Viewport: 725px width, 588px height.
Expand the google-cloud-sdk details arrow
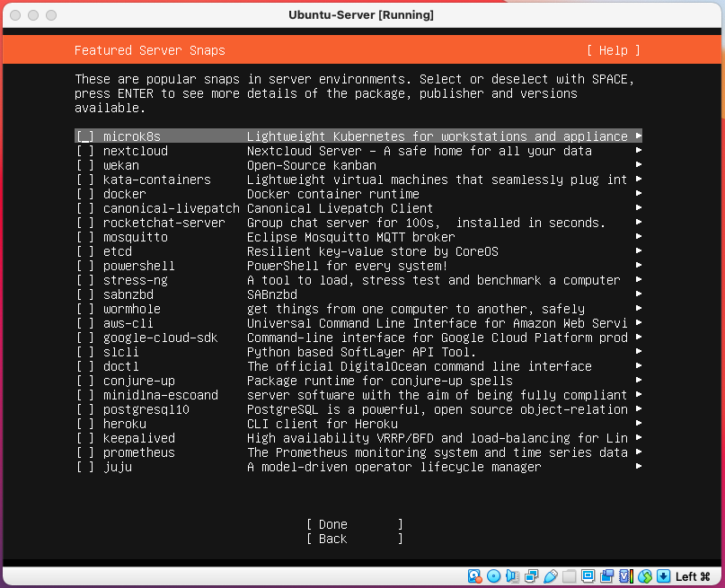(639, 337)
